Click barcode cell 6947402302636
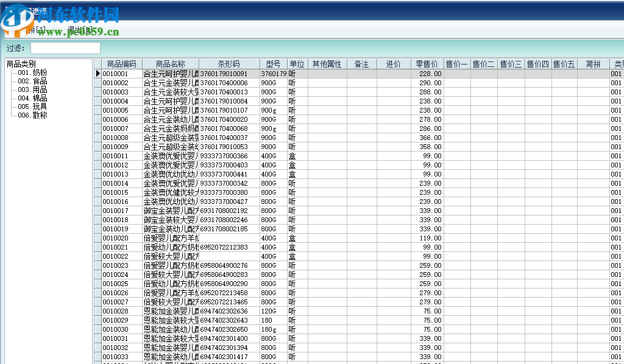This screenshot has height=364, width=624. click(229, 311)
